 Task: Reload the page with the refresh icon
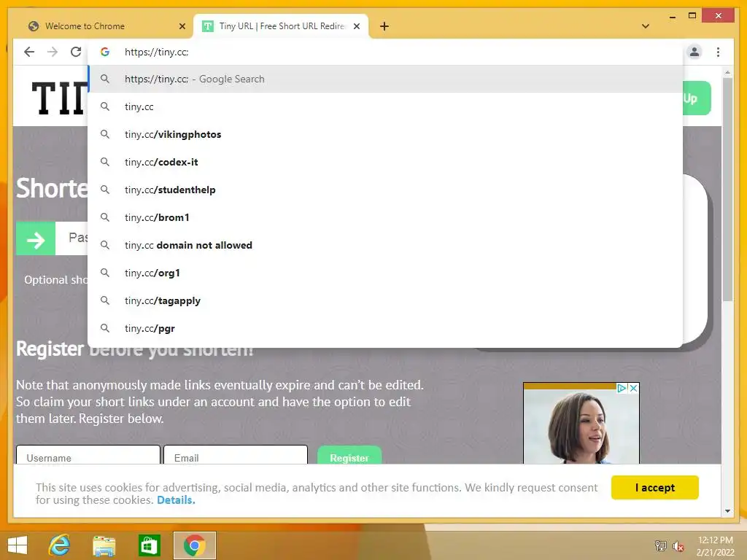pyautogui.click(x=76, y=52)
